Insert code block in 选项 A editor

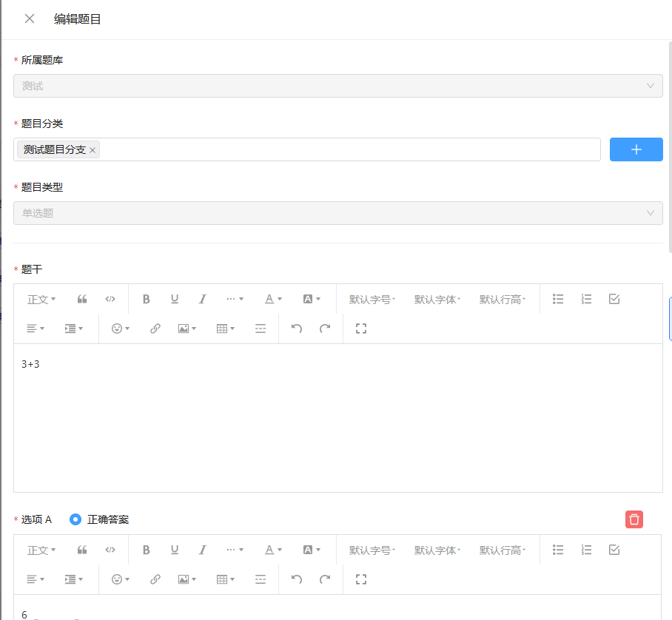pyautogui.click(x=110, y=550)
